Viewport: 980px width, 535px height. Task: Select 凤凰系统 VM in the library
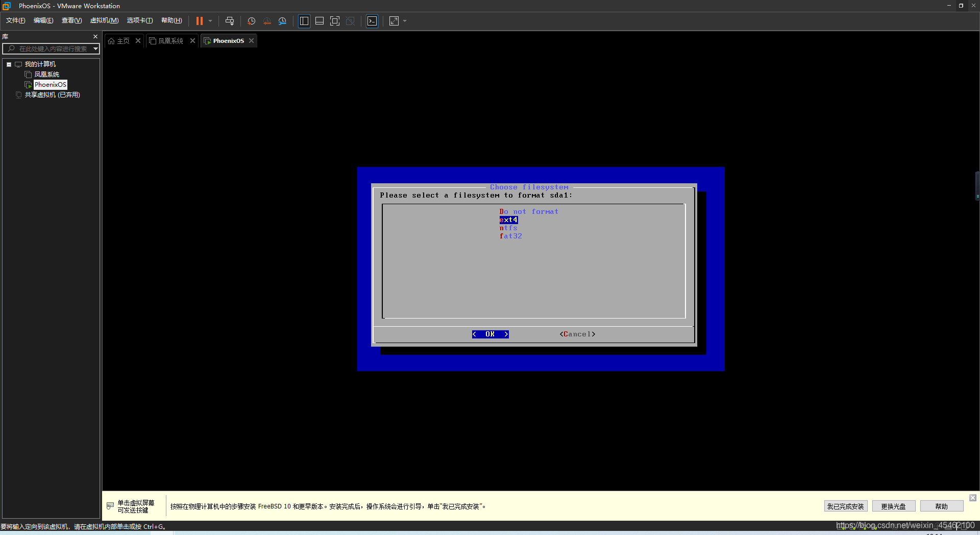(x=46, y=75)
